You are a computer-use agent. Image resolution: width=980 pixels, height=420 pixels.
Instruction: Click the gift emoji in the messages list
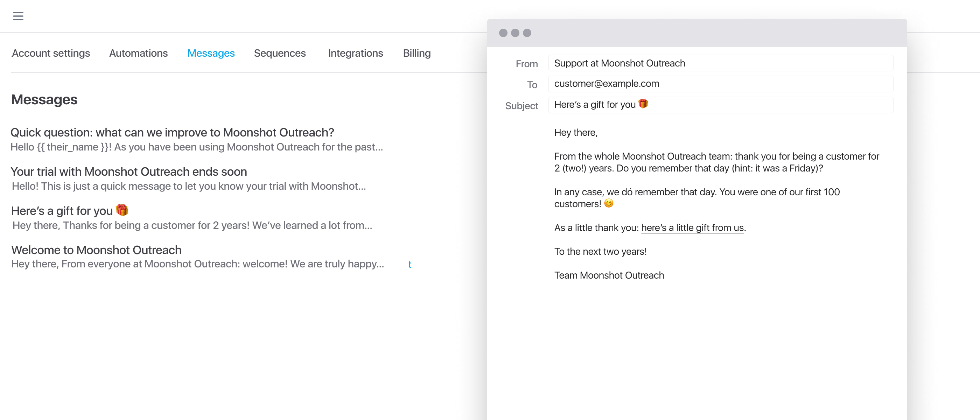(122, 210)
